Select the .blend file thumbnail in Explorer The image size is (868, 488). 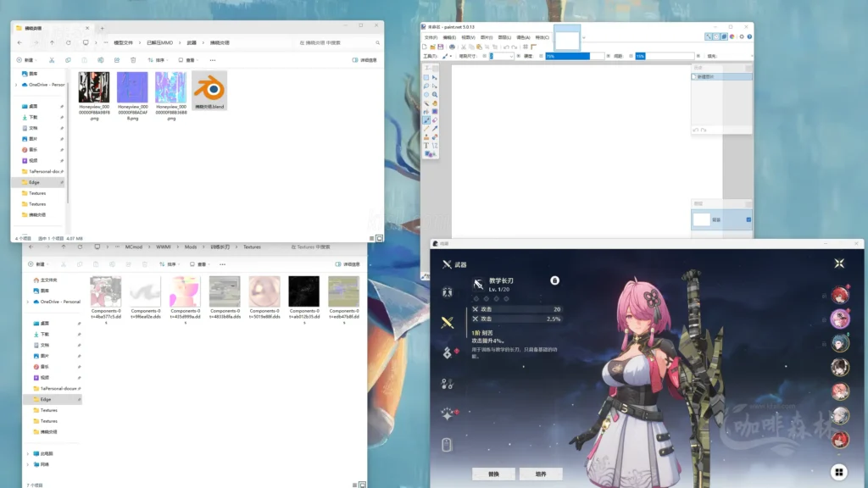209,88
